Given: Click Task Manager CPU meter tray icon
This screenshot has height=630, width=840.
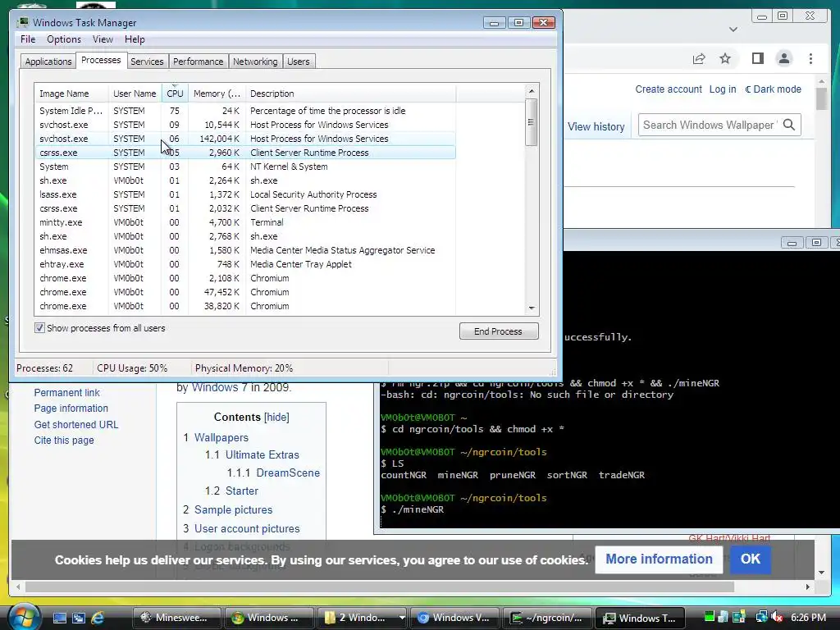Looking at the screenshot, I should 710,617.
